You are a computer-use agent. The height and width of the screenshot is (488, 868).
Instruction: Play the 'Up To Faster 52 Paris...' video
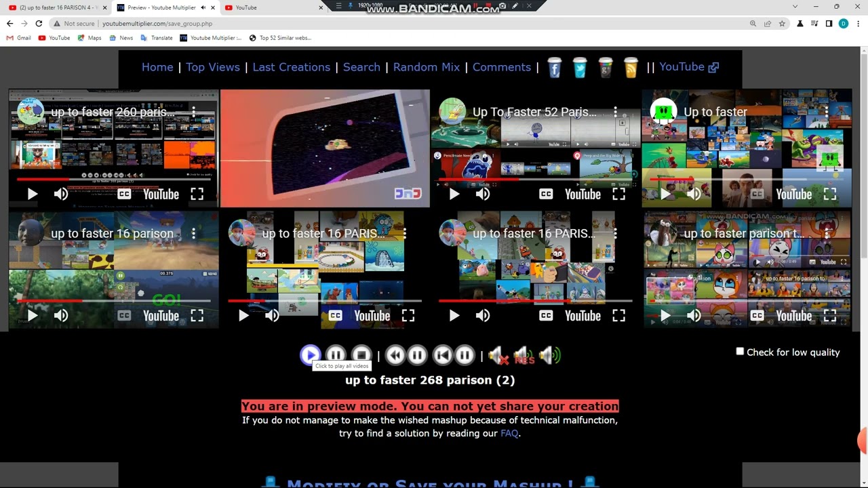point(454,195)
